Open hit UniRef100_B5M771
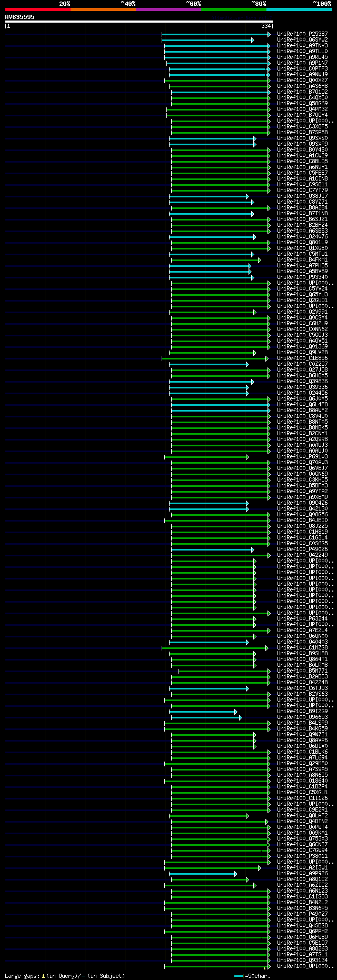337x980 pixels. point(302,671)
